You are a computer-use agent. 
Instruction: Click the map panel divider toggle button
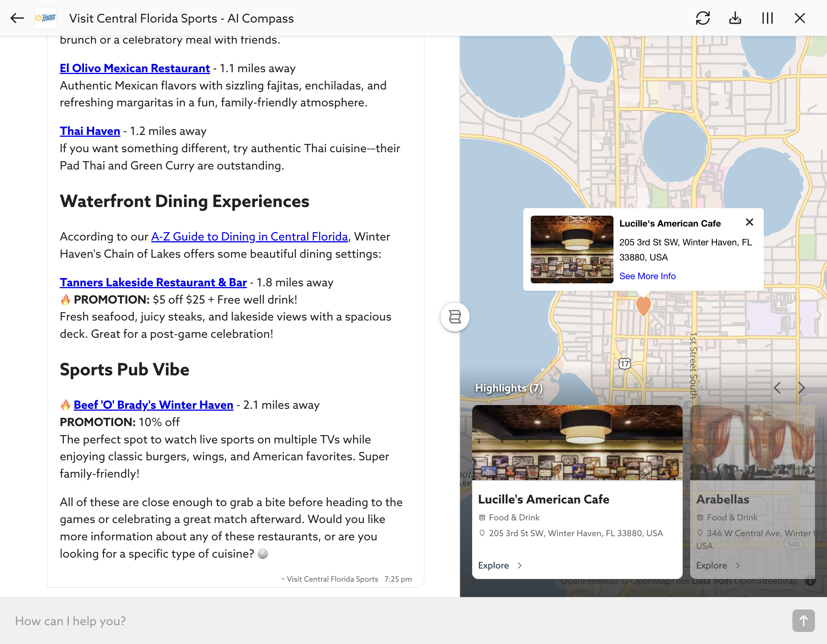455,317
